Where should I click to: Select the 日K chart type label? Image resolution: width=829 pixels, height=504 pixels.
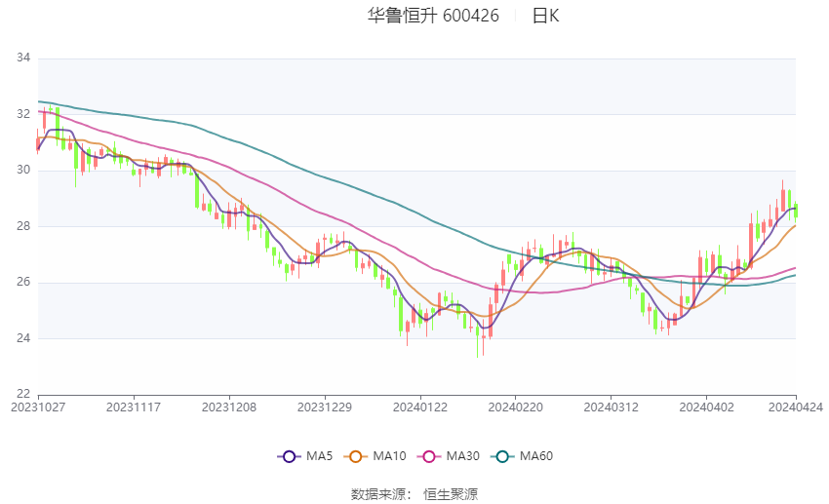545,16
